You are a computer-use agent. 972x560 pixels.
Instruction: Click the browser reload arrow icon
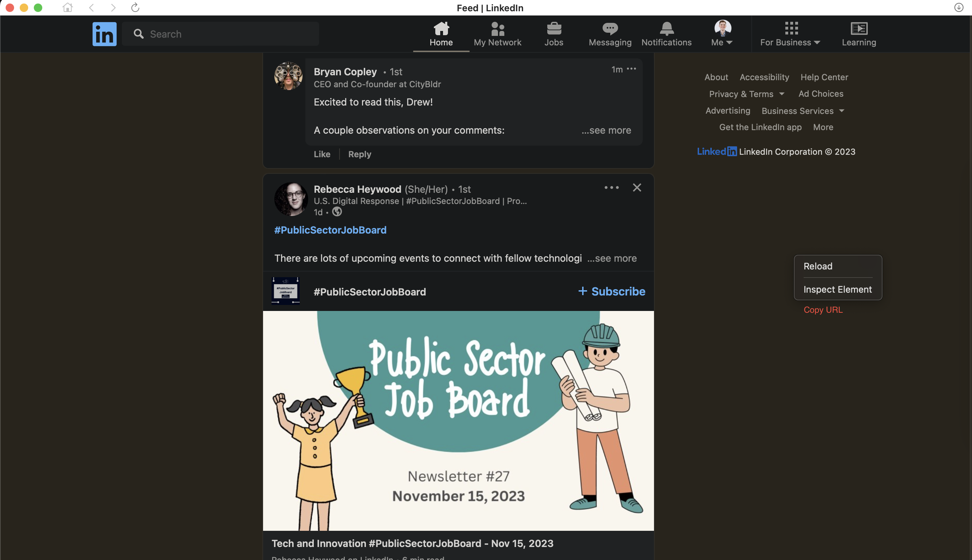pos(135,7)
